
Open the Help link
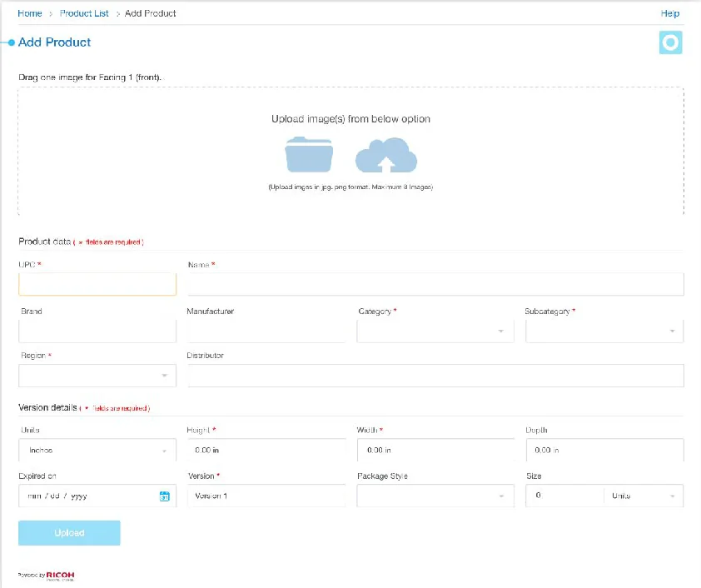tap(669, 13)
